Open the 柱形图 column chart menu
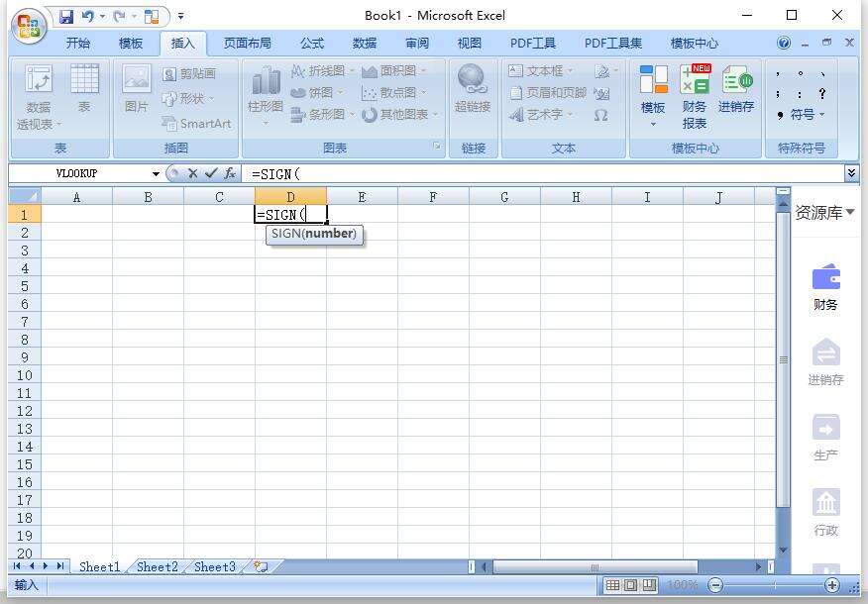Viewport: 868px width, 604px height. point(266,95)
